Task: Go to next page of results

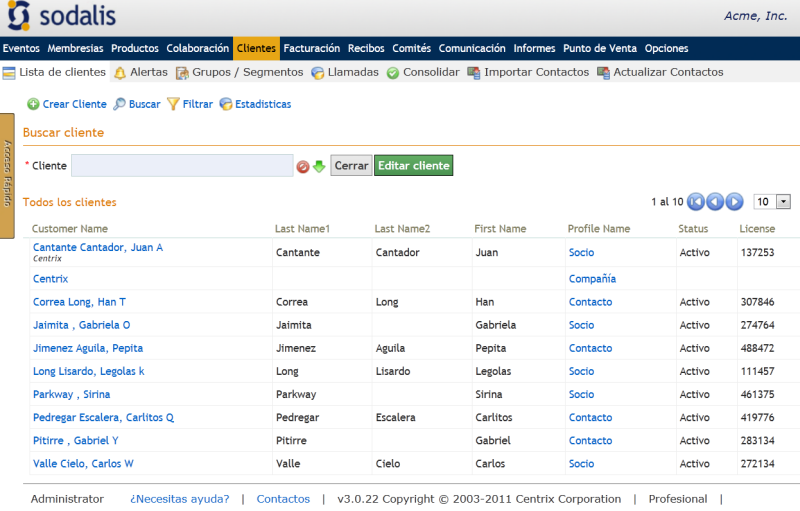Action: coord(734,202)
